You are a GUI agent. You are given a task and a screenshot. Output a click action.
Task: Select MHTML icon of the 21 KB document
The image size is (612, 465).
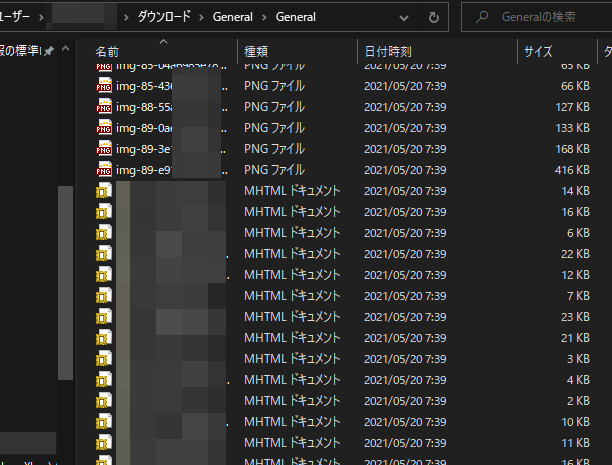click(104, 338)
